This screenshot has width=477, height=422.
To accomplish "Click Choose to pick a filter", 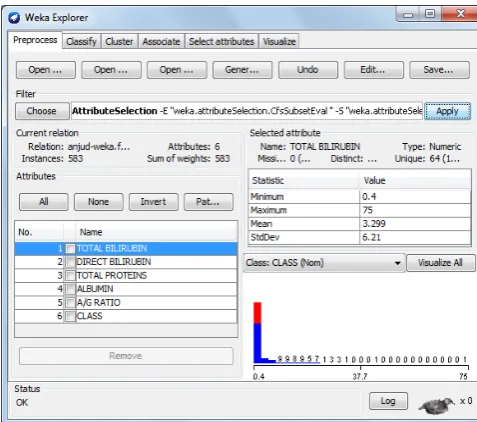I will (x=42, y=111).
